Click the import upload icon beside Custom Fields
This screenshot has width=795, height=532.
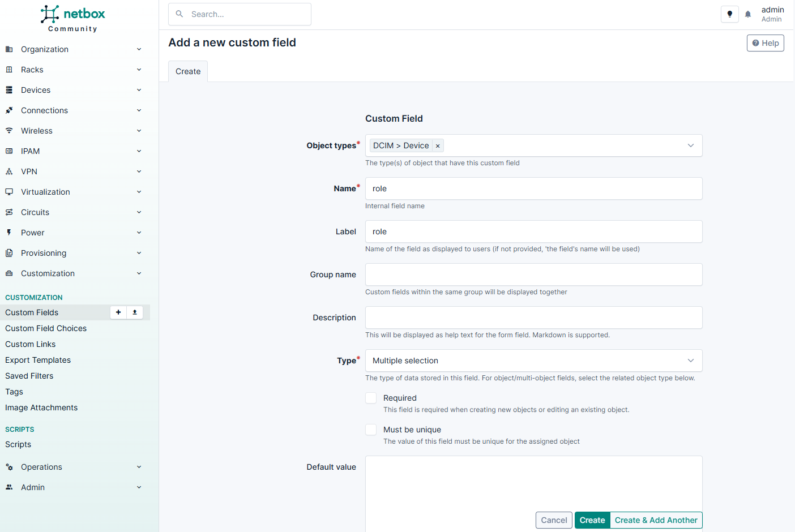pyautogui.click(x=135, y=312)
